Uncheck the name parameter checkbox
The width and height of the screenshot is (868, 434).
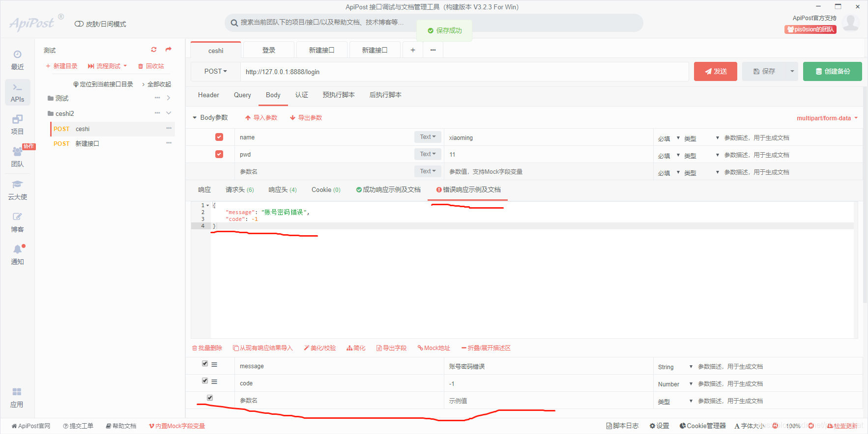[219, 137]
